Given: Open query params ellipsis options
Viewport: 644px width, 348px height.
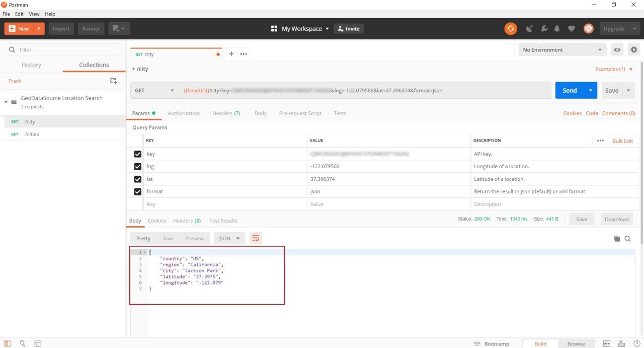Looking at the screenshot, I should click(x=600, y=141).
